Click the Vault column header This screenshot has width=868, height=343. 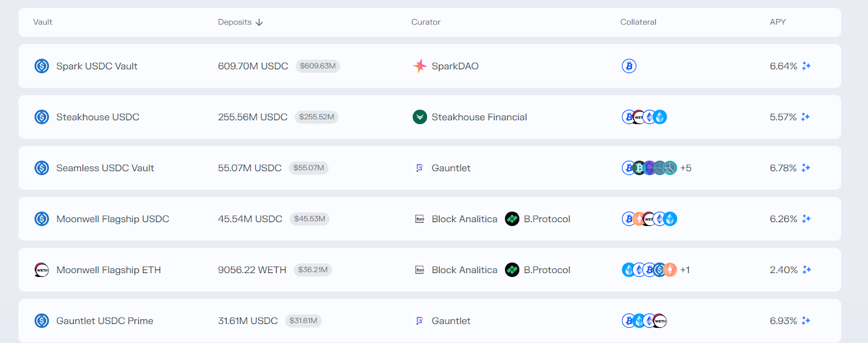pyautogui.click(x=43, y=22)
